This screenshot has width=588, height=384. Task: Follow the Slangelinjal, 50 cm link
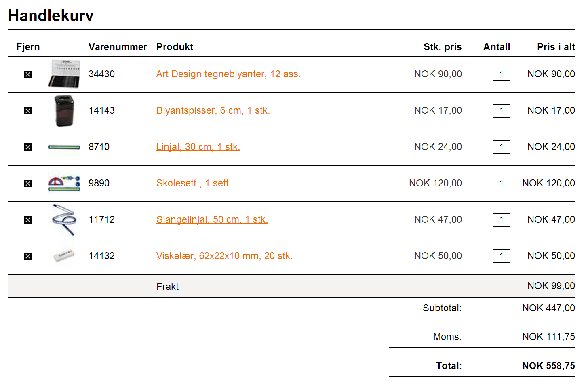(212, 219)
